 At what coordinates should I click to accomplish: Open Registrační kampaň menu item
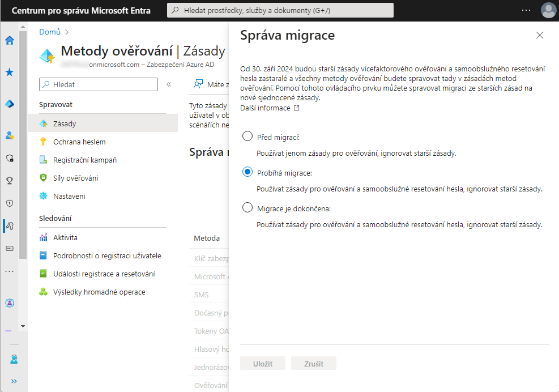tap(103, 160)
